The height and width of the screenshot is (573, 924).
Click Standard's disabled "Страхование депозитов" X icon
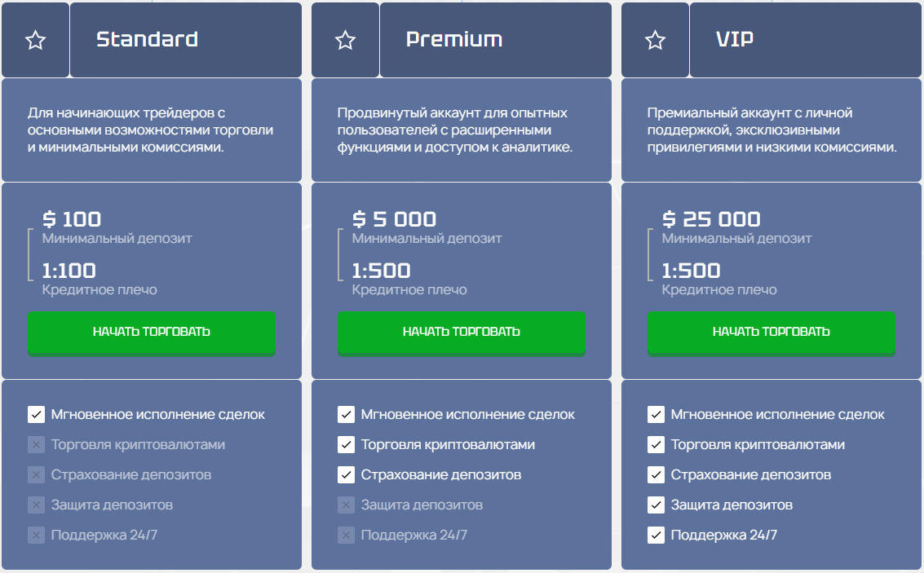pyautogui.click(x=36, y=475)
